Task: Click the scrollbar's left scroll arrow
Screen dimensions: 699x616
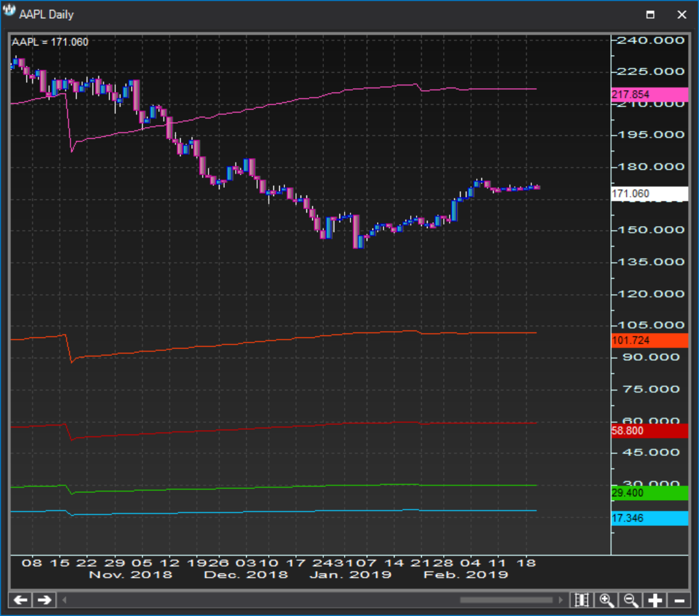Action: coord(64,600)
